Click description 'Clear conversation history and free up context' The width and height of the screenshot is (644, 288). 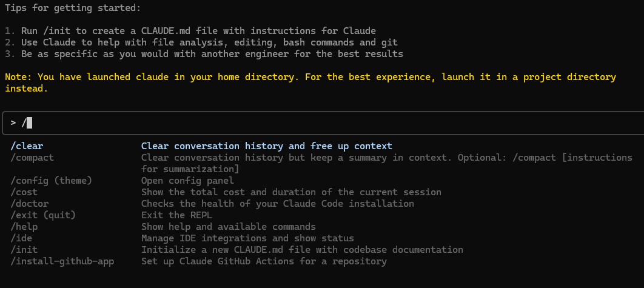tap(267, 146)
